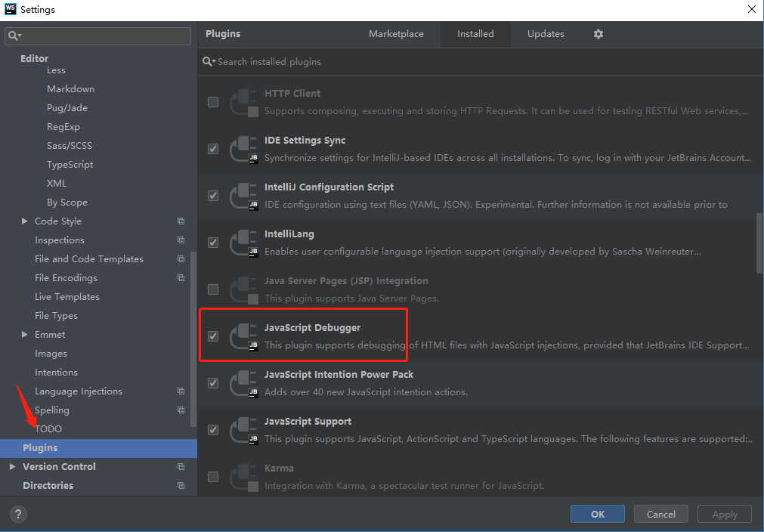Click the OK button

pyautogui.click(x=598, y=514)
